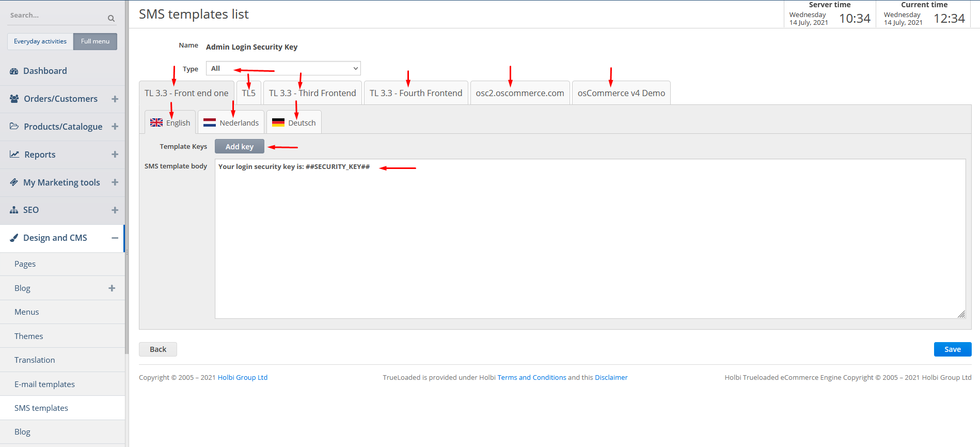This screenshot has width=980, height=447.
Task: Click the SEO sitemap icon
Action: pyautogui.click(x=14, y=210)
